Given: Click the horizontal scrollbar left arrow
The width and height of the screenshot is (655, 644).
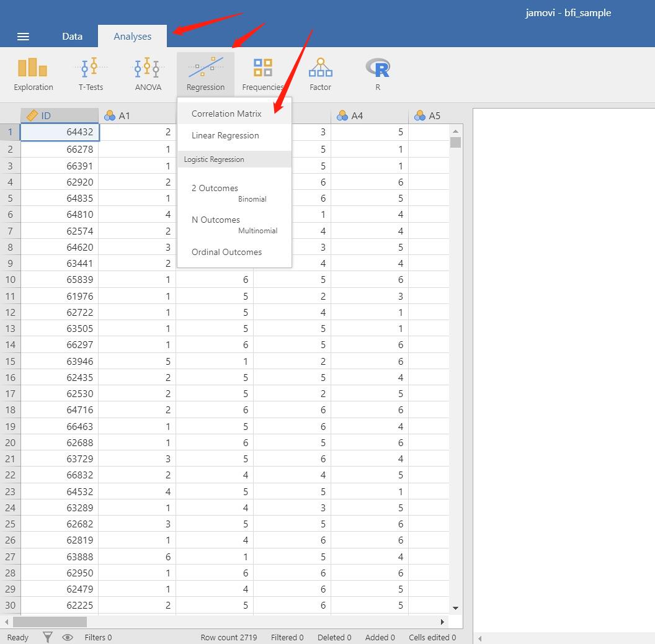Looking at the screenshot, I should pyautogui.click(x=7, y=622).
